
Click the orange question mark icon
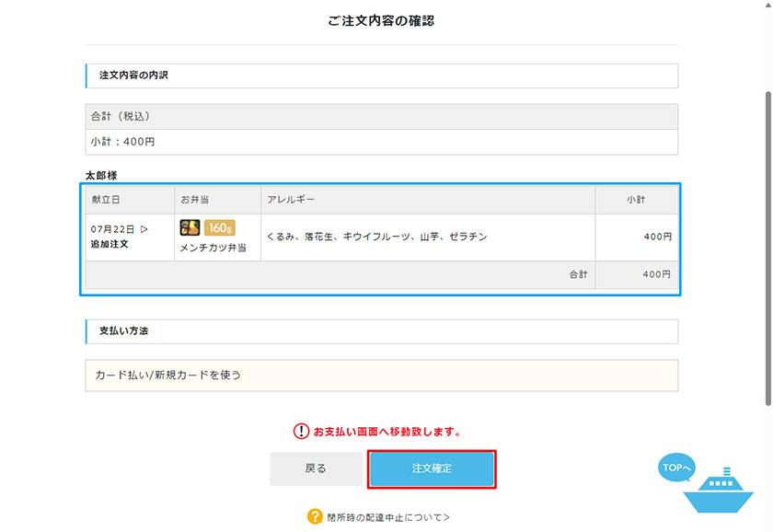pyautogui.click(x=315, y=516)
